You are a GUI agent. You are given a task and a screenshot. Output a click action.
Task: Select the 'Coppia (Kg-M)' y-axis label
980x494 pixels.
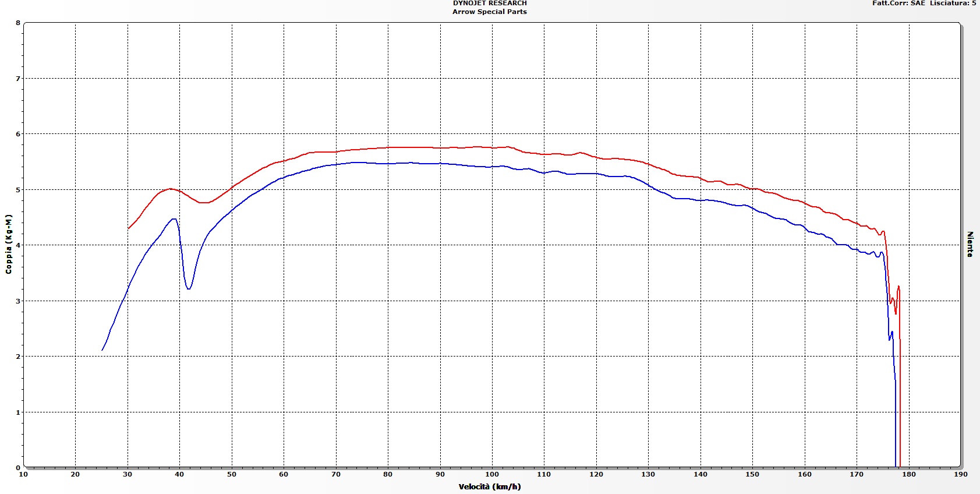[9, 244]
